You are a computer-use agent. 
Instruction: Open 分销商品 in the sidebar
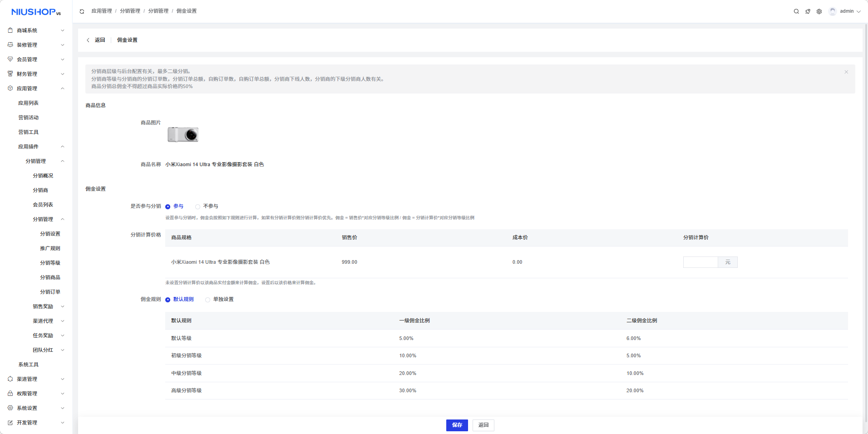(x=50, y=277)
